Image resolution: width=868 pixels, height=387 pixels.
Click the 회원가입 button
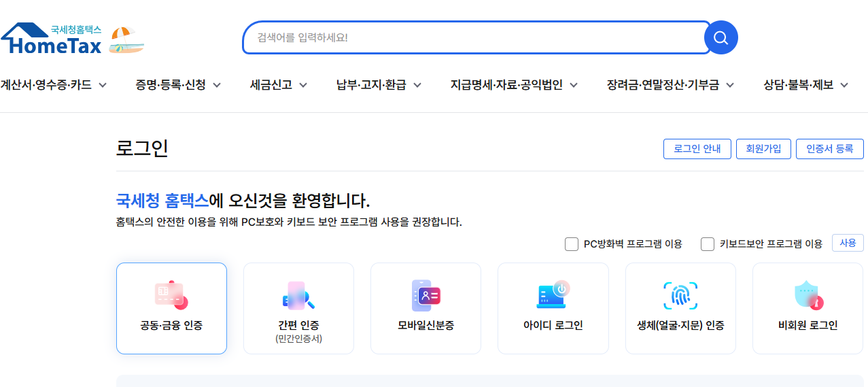pos(763,149)
